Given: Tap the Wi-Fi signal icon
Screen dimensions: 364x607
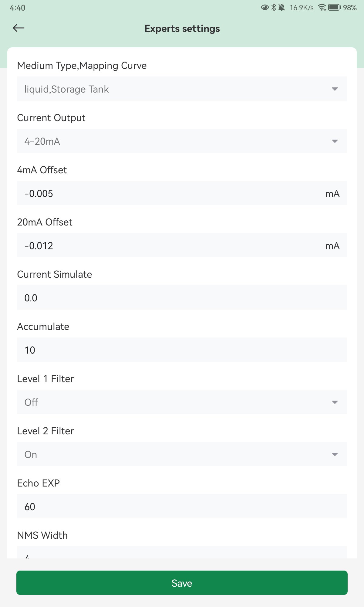Looking at the screenshot, I should pos(322,8).
